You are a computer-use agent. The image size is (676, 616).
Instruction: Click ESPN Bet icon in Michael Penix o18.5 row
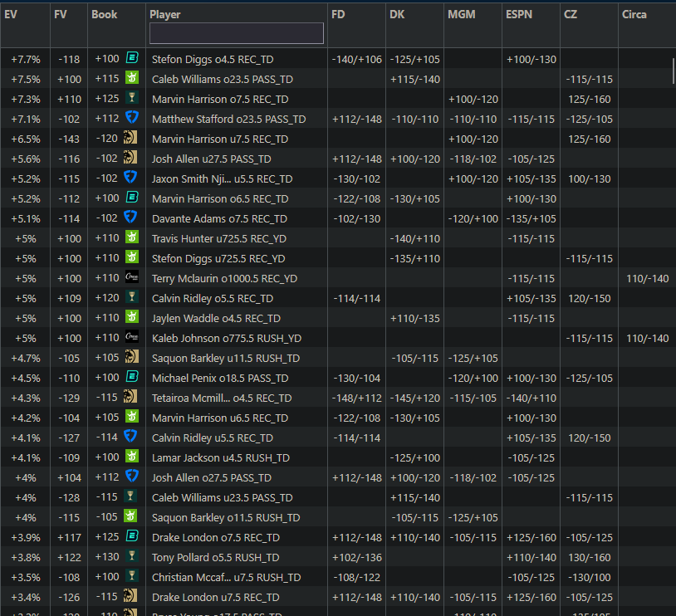point(132,377)
